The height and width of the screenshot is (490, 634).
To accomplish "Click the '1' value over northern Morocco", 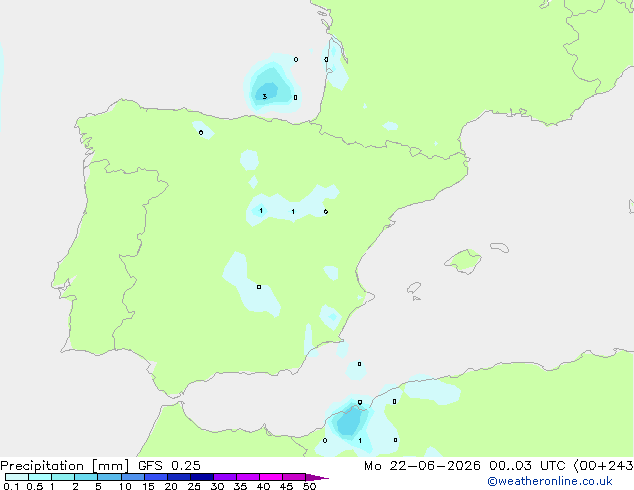I will (360, 441).
